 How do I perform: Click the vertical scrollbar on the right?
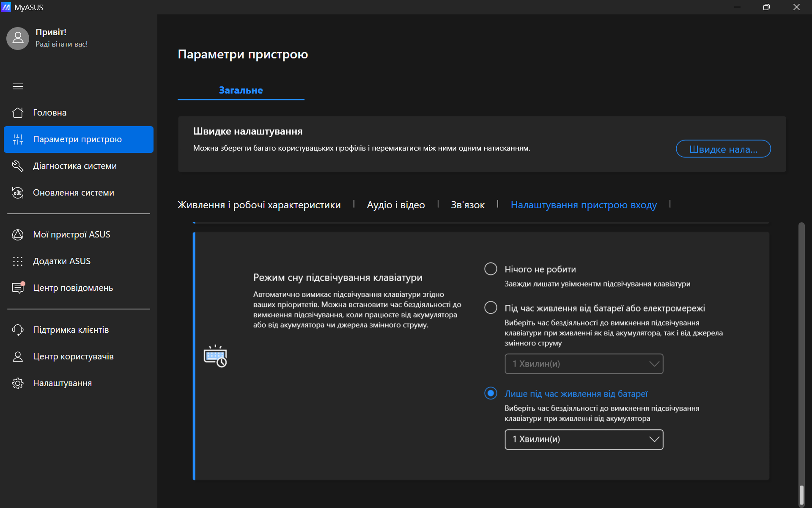801,494
